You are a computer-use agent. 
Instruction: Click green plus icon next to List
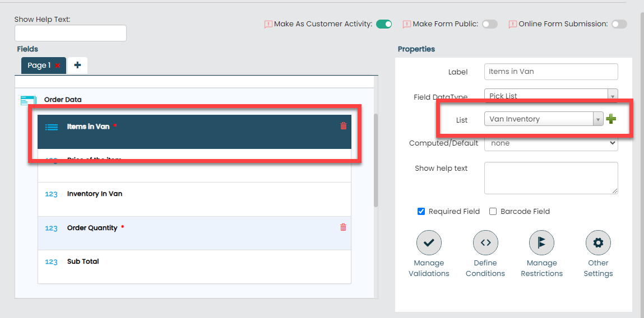click(611, 119)
